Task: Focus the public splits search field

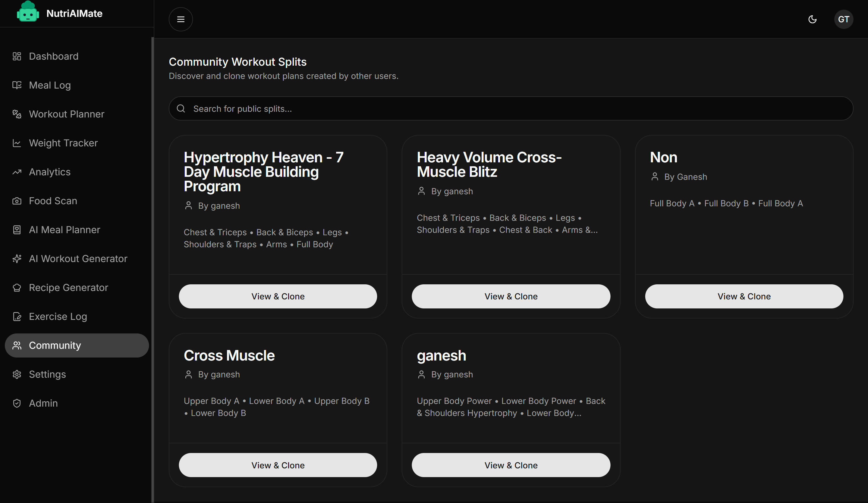Action: [511, 109]
